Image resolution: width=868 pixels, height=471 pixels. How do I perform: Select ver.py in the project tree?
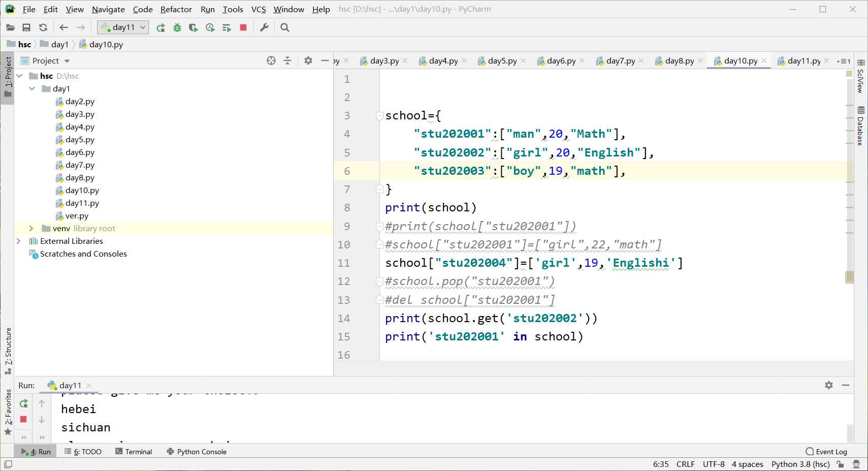tap(76, 215)
